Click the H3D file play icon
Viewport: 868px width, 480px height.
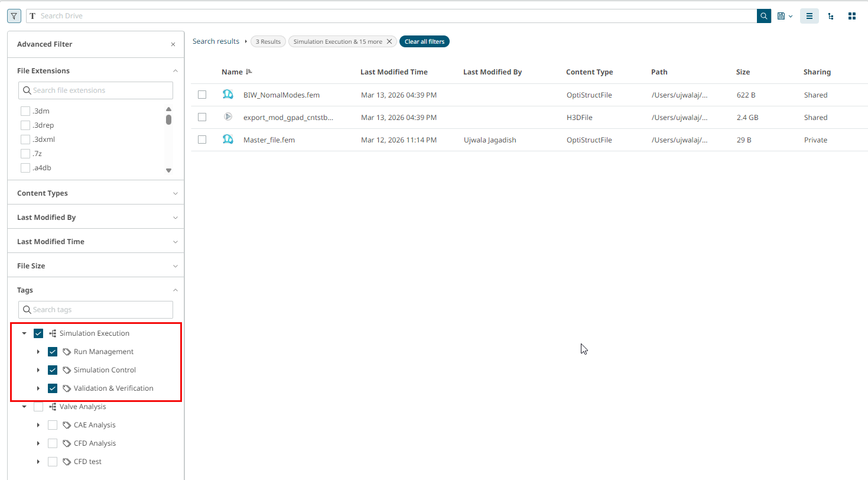(x=228, y=117)
